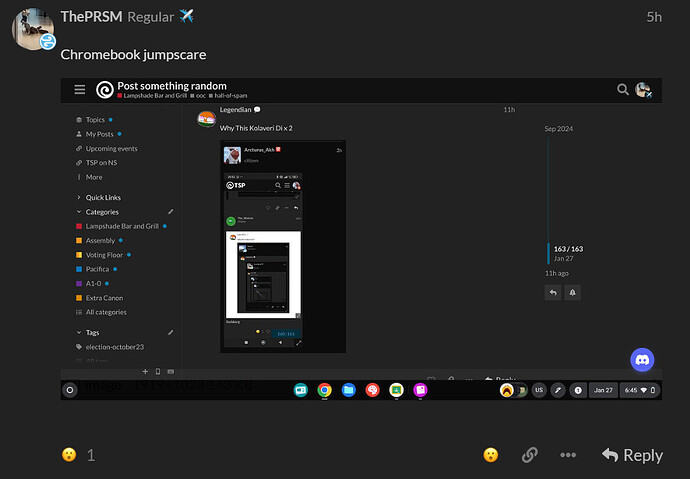Show more post actions via three dots

[x=568, y=455]
